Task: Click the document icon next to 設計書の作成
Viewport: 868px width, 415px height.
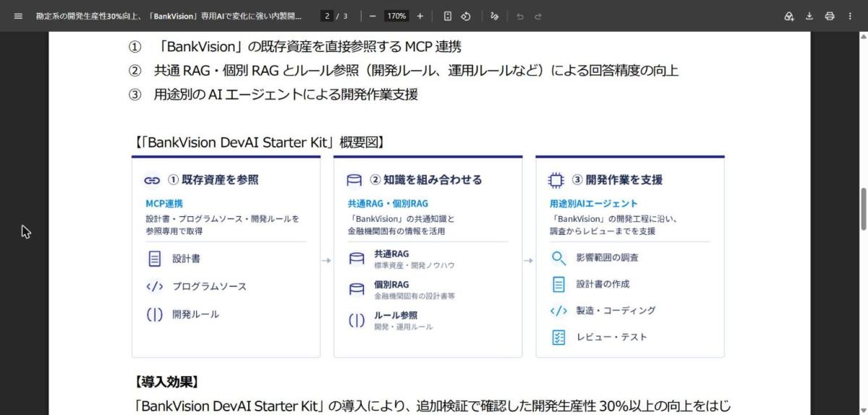Action: pyautogui.click(x=558, y=284)
